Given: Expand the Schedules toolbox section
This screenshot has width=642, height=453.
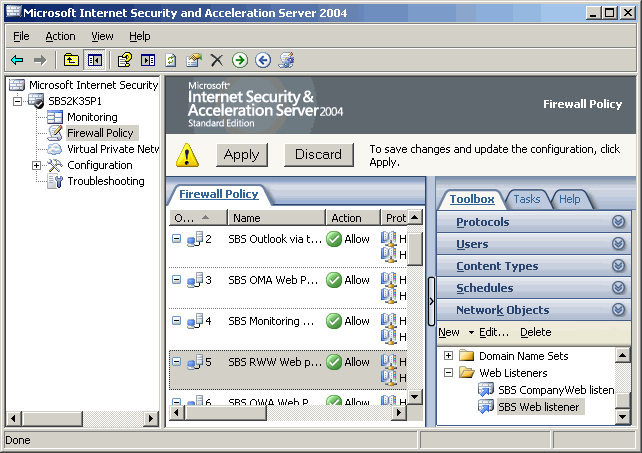Looking at the screenshot, I should (x=618, y=288).
